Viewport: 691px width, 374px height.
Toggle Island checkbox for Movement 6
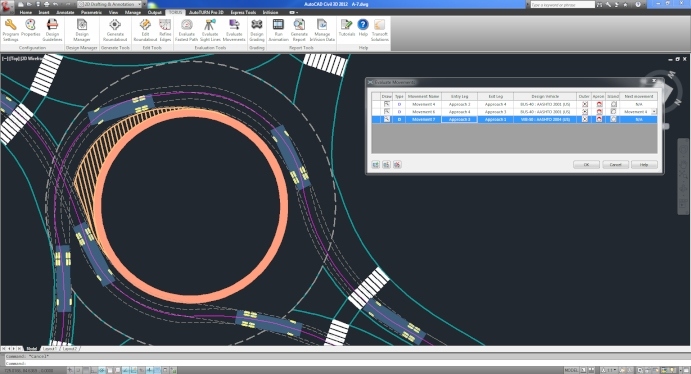[x=613, y=112]
